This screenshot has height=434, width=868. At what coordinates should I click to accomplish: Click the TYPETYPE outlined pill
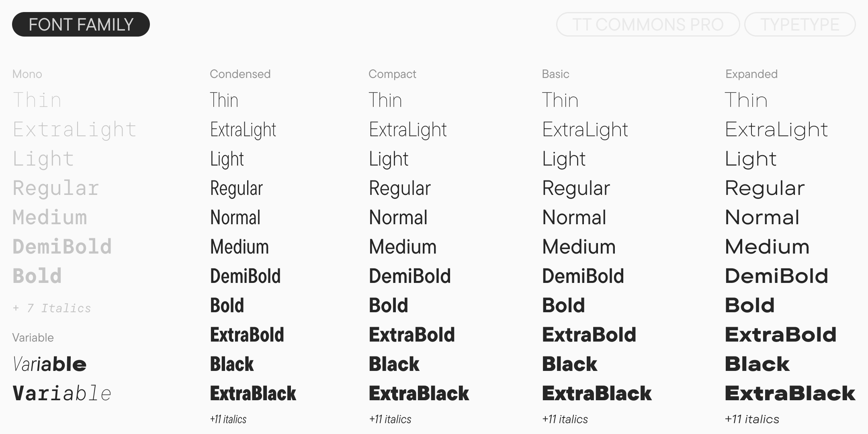point(800,25)
